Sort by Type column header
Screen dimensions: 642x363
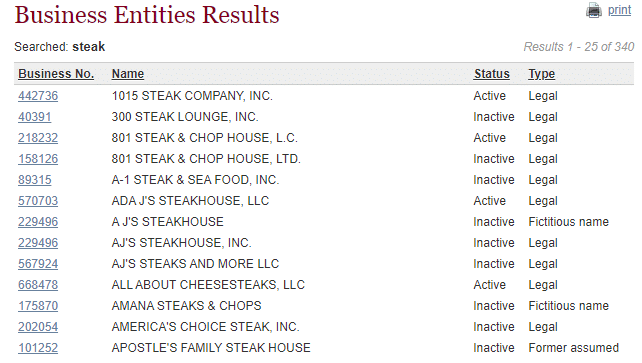(541, 74)
